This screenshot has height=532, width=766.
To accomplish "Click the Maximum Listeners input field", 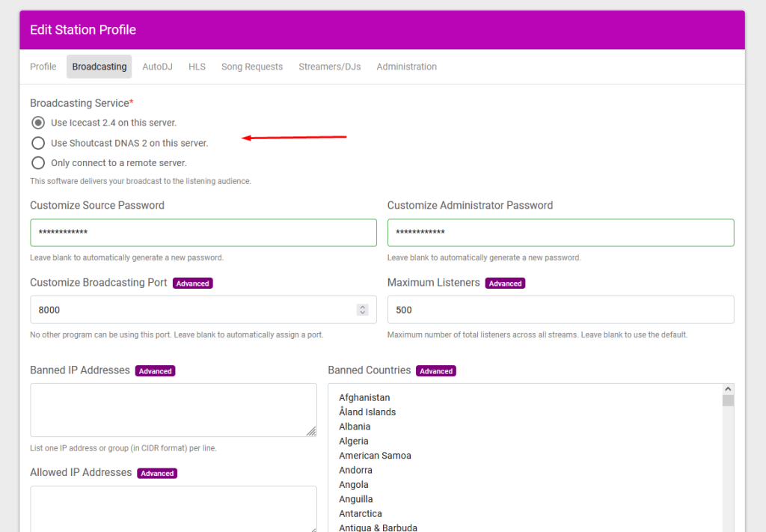I will pyautogui.click(x=560, y=310).
